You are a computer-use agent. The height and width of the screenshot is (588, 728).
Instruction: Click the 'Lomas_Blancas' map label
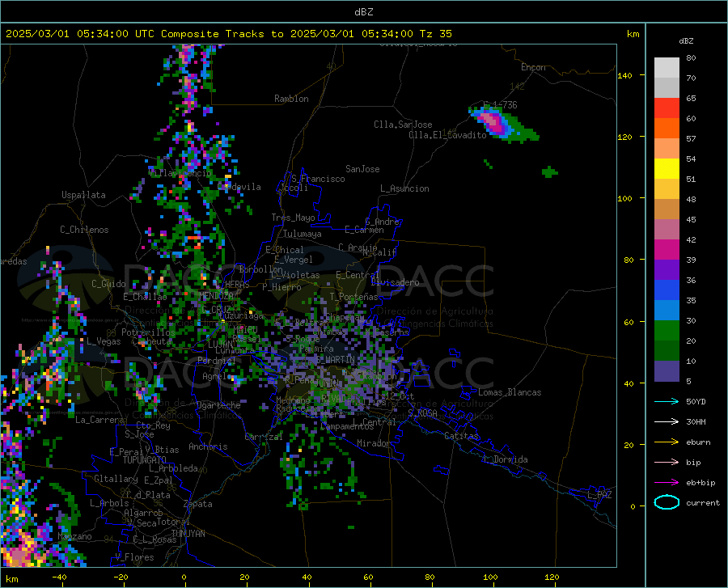[x=510, y=392]
